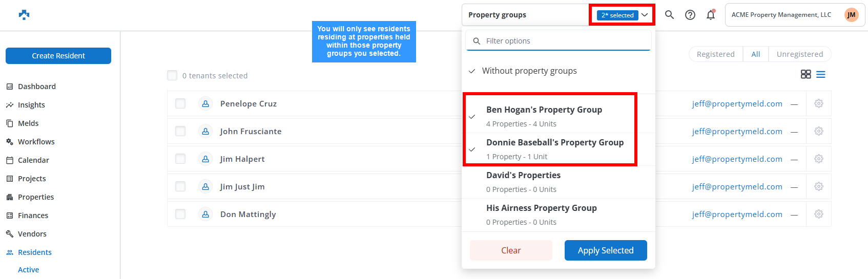Open settings gear for Penelope Cruz
This screenshot has height=279, width=868.
coord(819,103)
